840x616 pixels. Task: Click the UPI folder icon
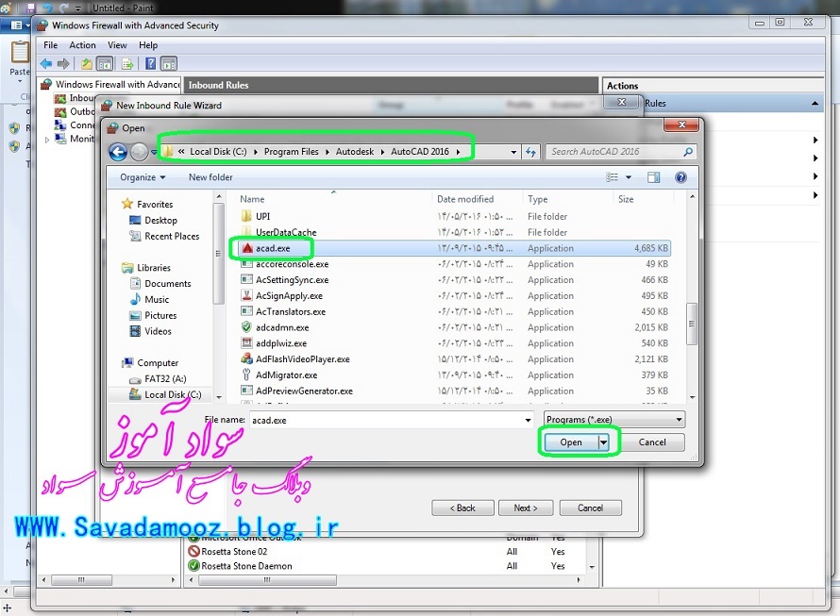(246, 216)
